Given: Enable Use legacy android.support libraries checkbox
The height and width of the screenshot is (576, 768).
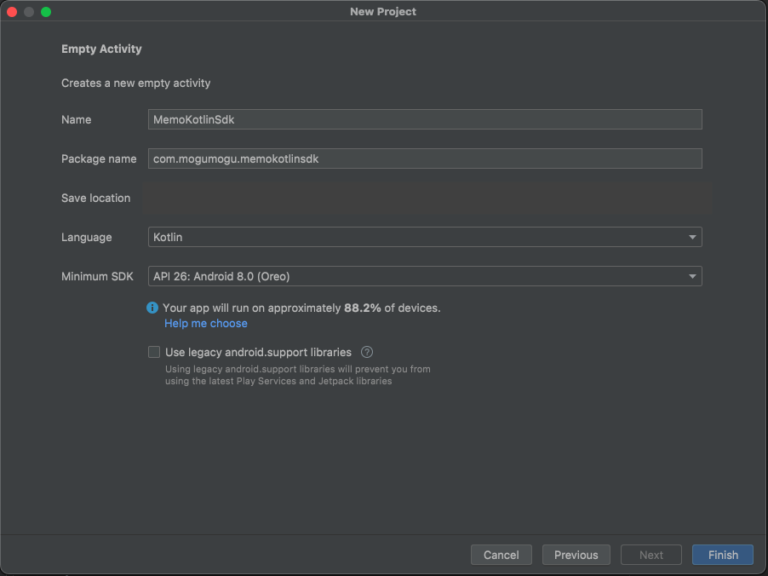Looking at the screenshot, I should pos(154,352).
